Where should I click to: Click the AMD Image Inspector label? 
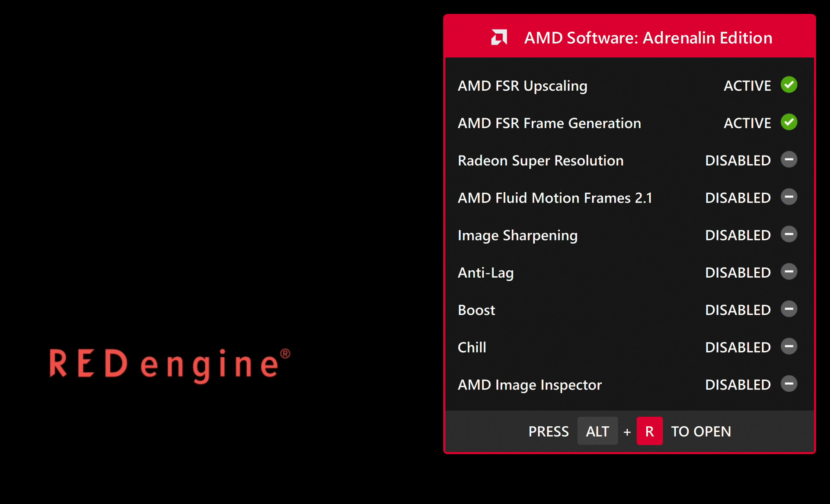coord(530,385)
